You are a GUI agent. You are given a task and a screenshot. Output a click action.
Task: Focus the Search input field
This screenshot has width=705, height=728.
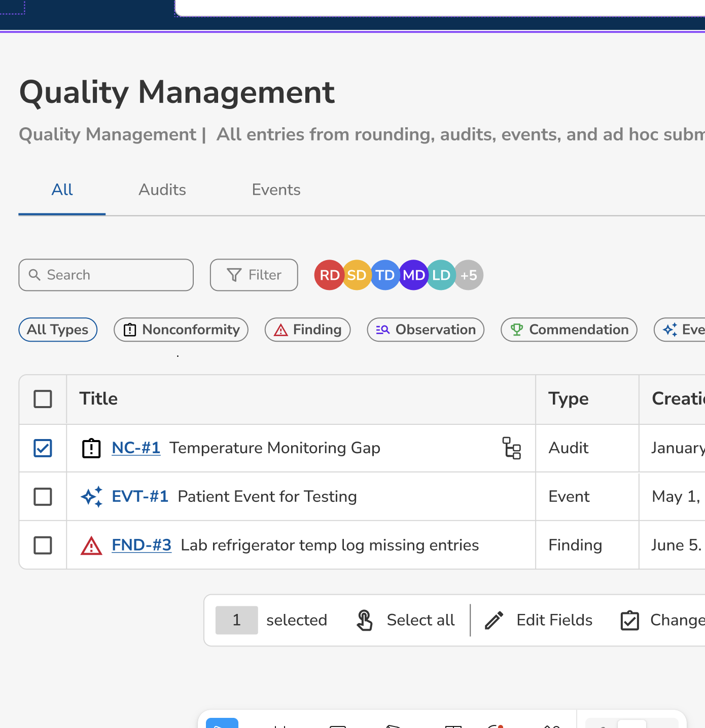(x=106, y=275)
